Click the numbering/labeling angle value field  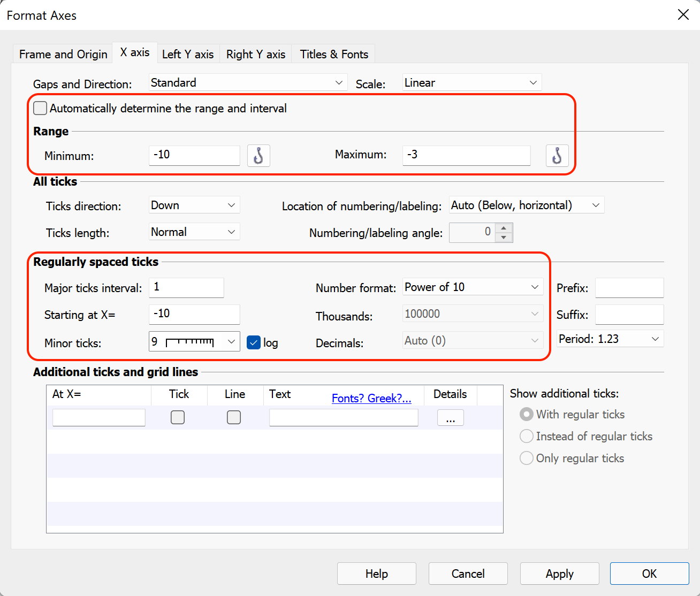point(473,232)
